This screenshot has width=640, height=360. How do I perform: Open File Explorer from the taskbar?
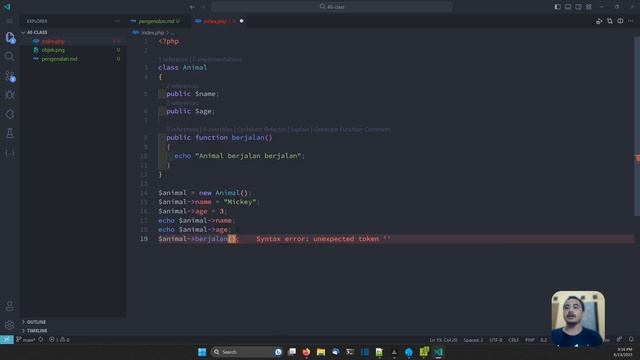tap(321, 352)
